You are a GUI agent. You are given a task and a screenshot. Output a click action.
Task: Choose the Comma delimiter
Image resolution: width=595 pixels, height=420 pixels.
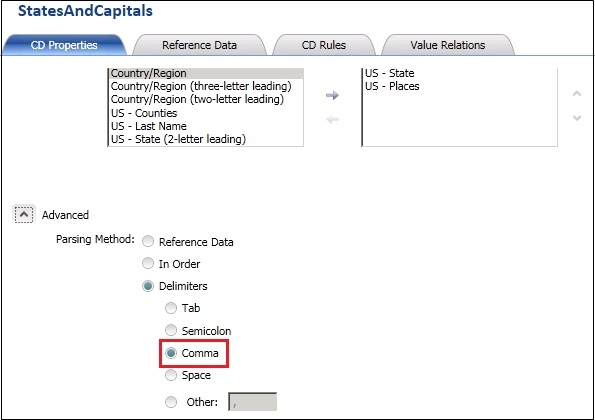[x=171, y=353]
